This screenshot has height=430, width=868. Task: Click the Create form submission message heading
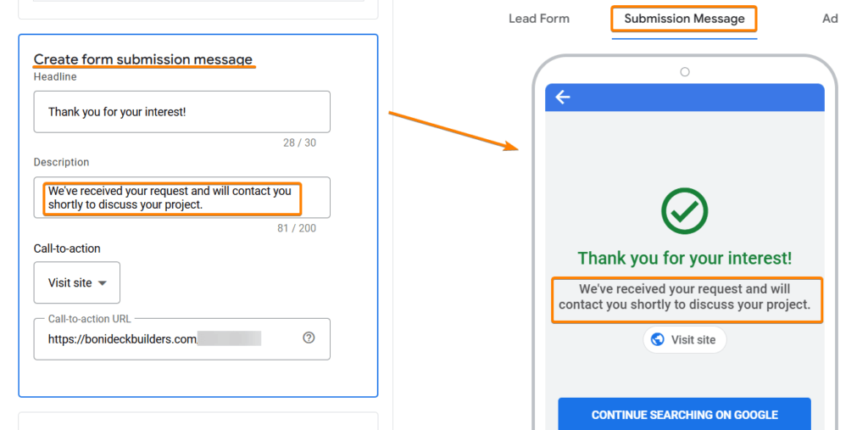point(142,59)
